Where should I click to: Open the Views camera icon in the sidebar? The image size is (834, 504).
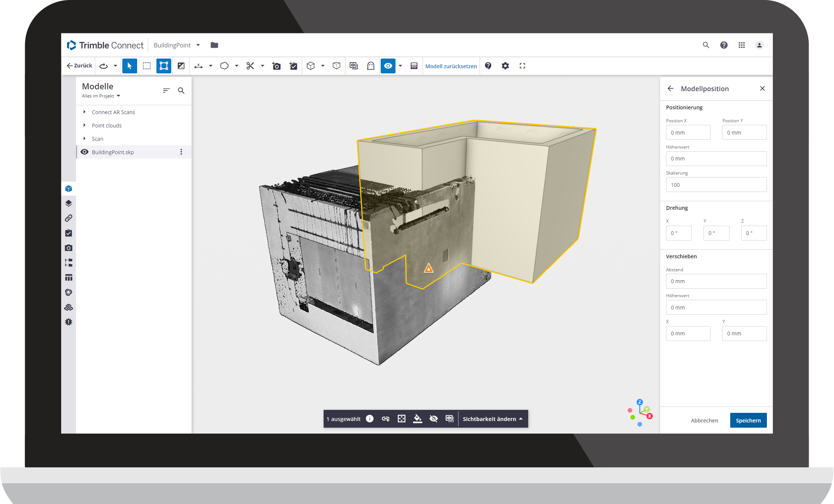tap(69, 248)
